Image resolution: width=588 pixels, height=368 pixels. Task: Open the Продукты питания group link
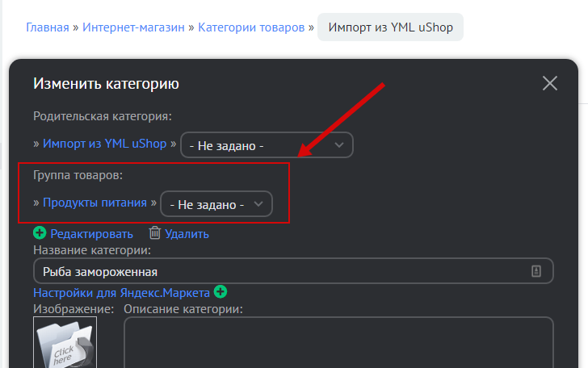(94, 203)
